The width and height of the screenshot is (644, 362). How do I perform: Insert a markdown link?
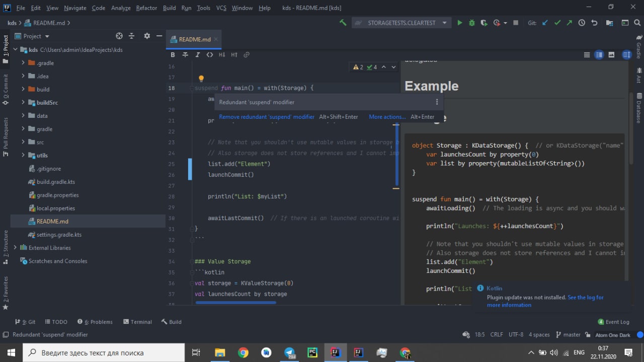[x=247, y=54]
